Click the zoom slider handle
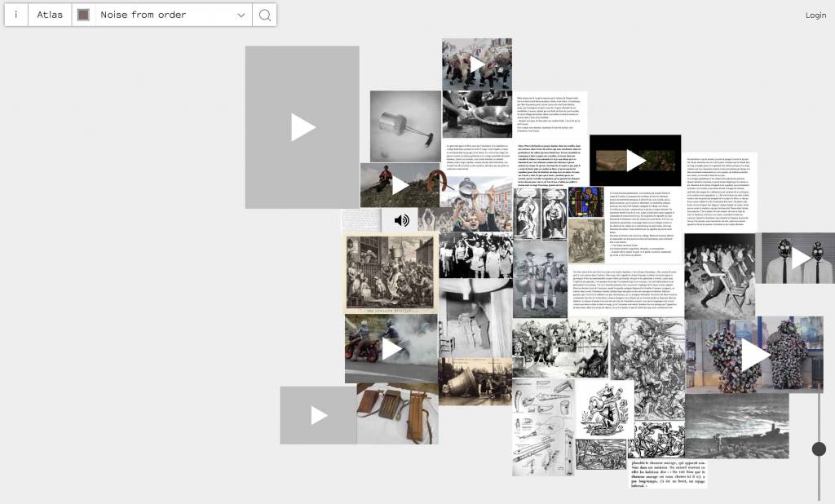 tap(819, 449)
